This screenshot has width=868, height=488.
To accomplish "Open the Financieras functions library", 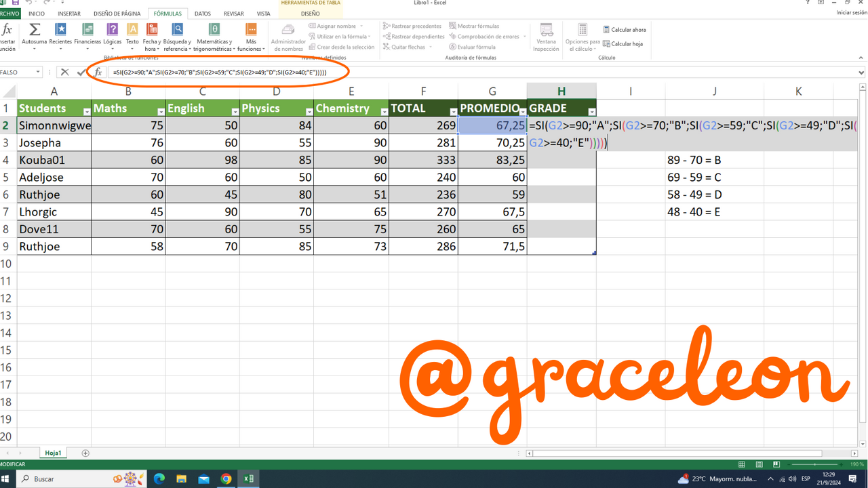I will click(x=87, y=36).
